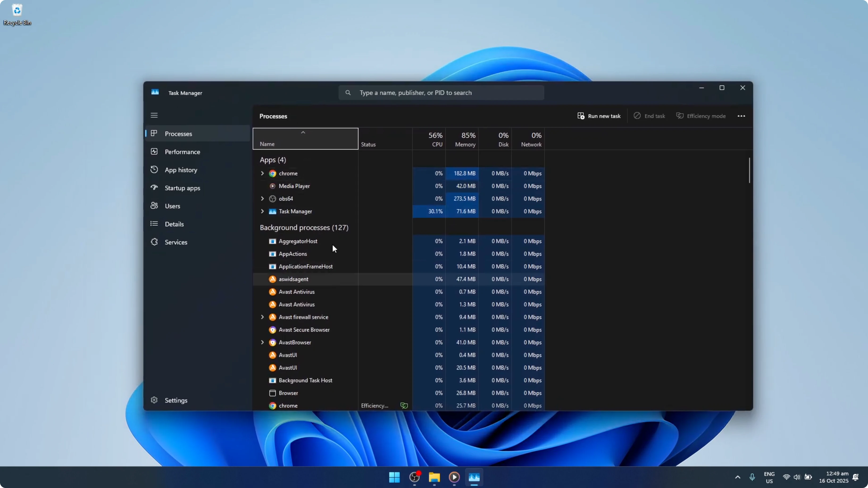Expand the chrome app process group
Viewport: 868px width, 488px height.
(262, 174)
